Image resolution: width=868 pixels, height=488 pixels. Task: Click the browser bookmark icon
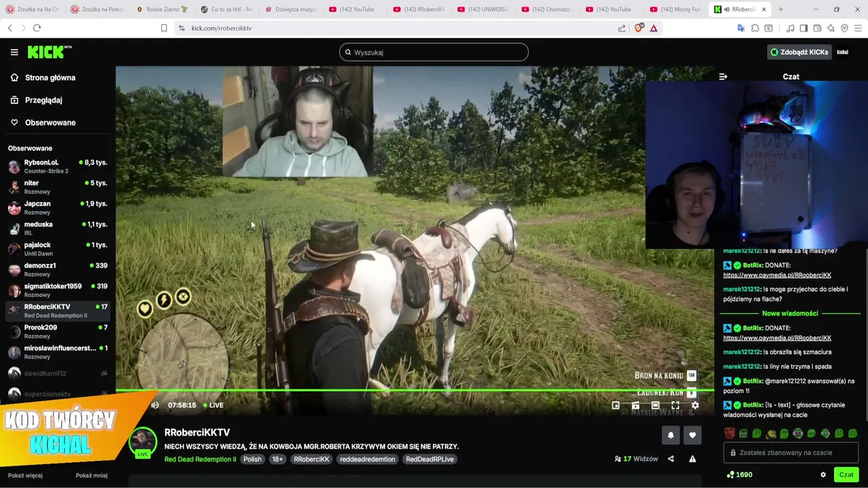(164, 28)
